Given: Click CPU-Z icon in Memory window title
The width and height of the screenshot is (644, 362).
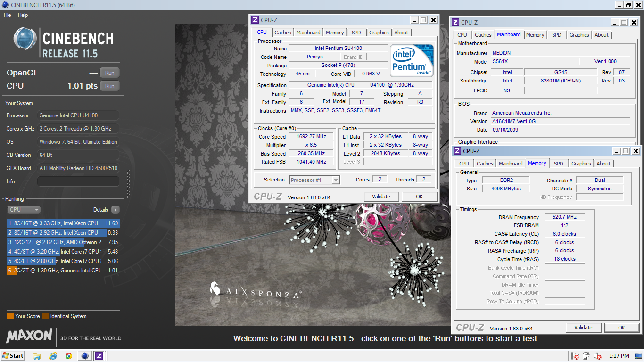Looking at the screenshot, I should (x=457, y=151).
